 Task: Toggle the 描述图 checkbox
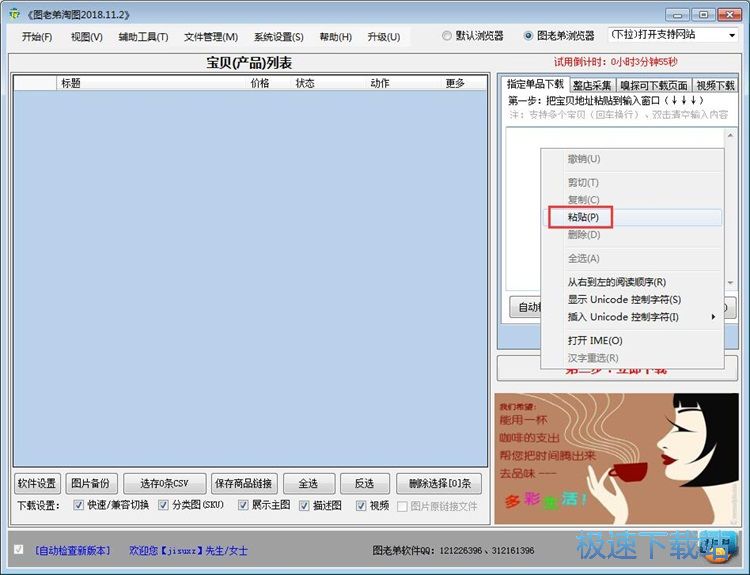tap(304, 505)
